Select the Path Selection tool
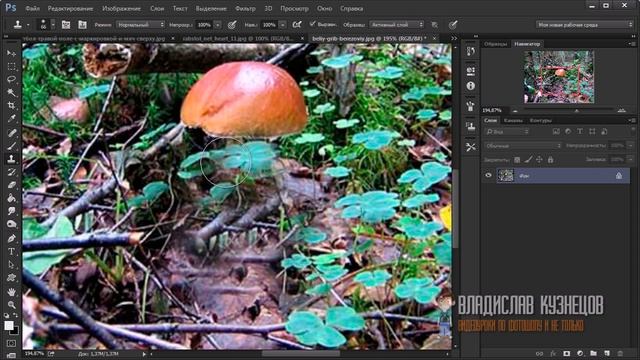Image resolution: width=640 pixels, height=360 pixels. click(x=11, y=265)
